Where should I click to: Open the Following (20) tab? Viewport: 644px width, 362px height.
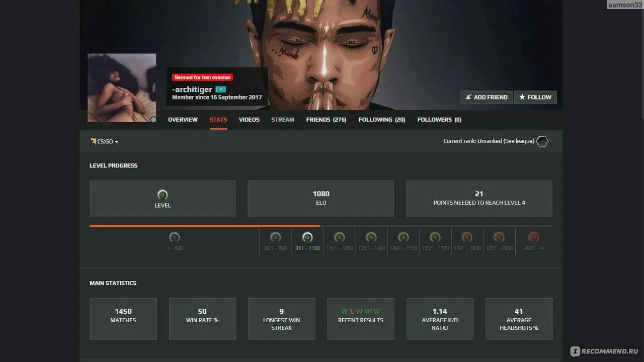click(382, 120)
